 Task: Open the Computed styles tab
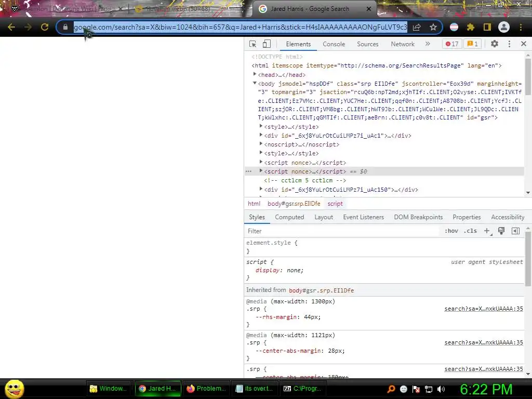289,217
